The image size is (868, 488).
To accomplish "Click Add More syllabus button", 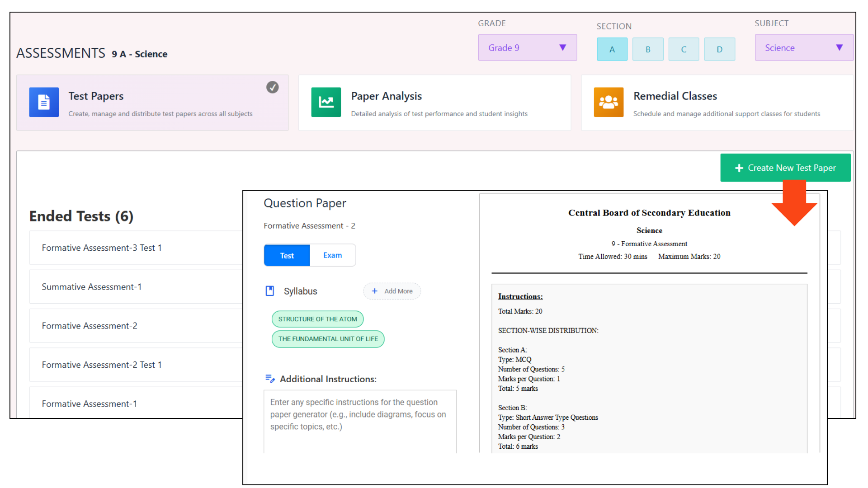I will pyautogui.click(x=392, y=291).
